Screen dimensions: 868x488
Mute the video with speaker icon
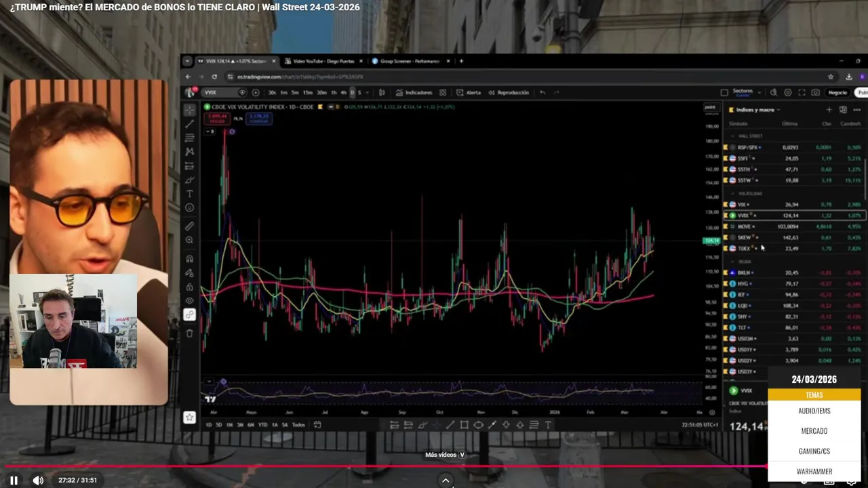coord(38,480)
